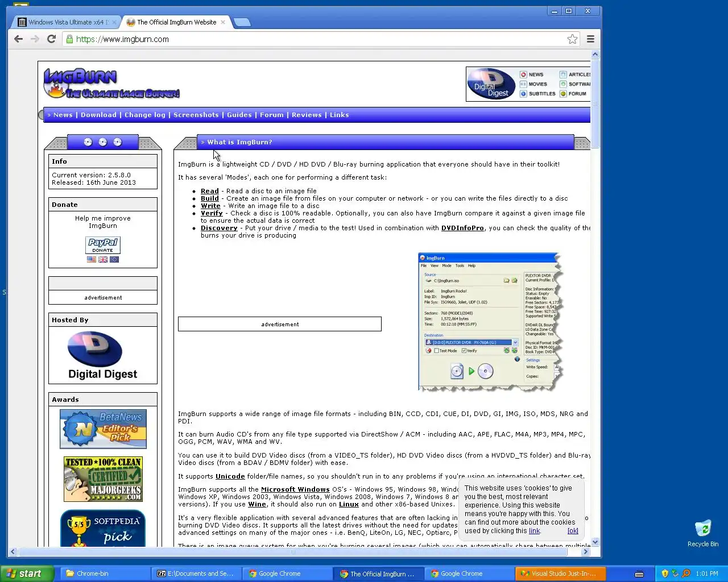Select The Official ImgBurn Website tab
Screen dimensions: 728x582
[176, 22]
